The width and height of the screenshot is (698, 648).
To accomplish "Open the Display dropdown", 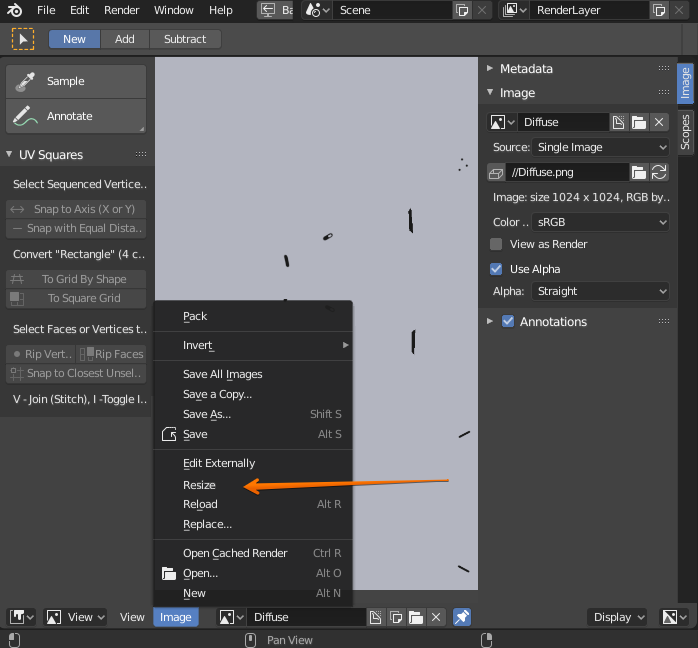I will [x=617, y=617].
